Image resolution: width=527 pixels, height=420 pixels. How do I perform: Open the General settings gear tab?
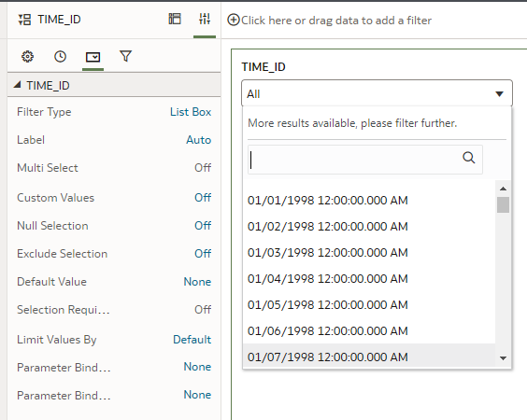[x=27, y=56]
